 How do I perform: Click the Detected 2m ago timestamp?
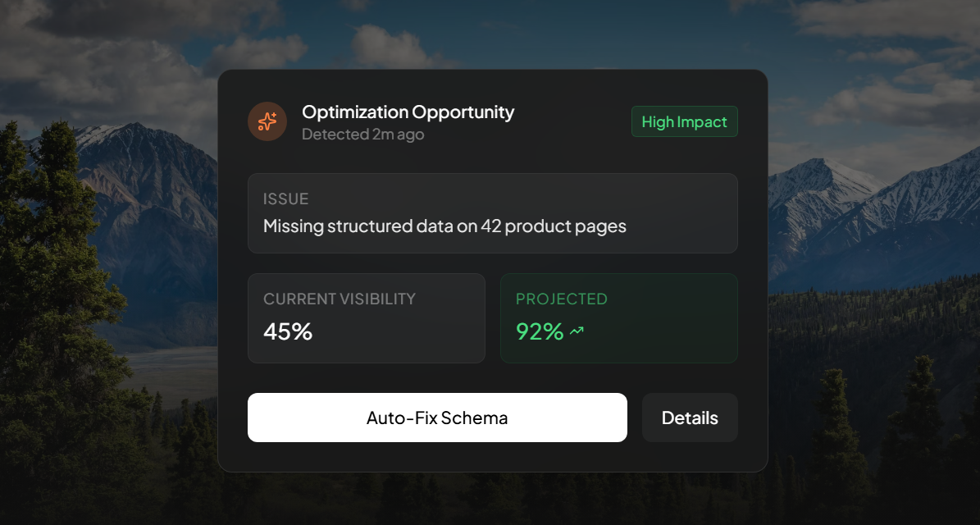coord(362,135)
